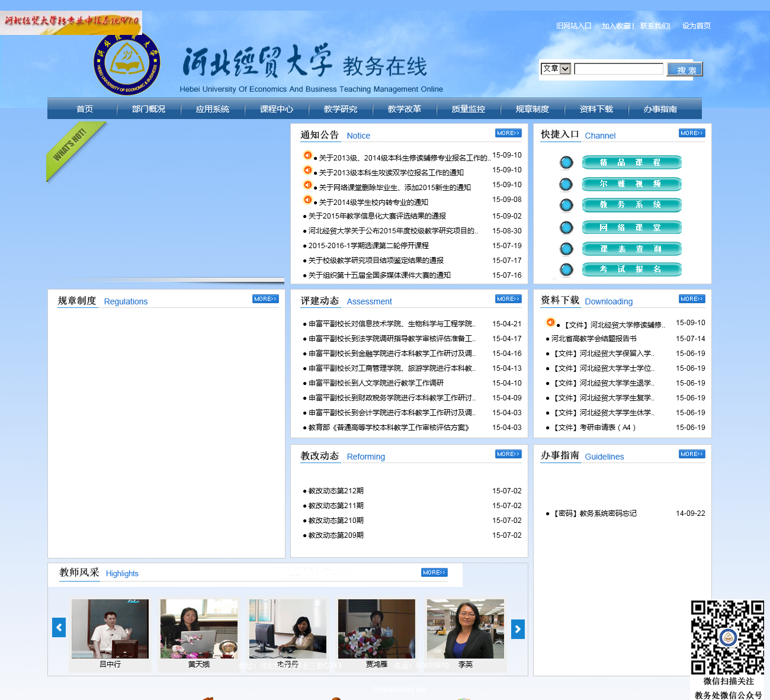The height and width of the screenshot is (700, 770).
Task: Click the 加入收藏 top link
Action: [617, 26]
